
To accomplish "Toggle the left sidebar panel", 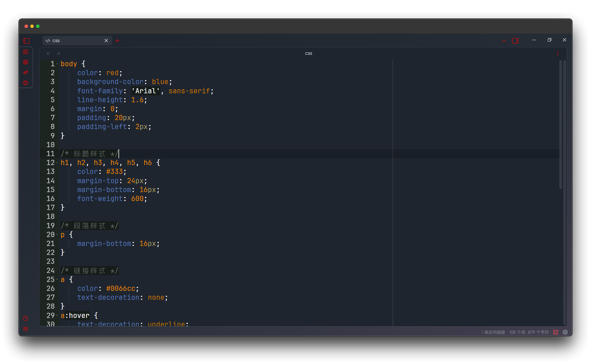I will [27, 41].
